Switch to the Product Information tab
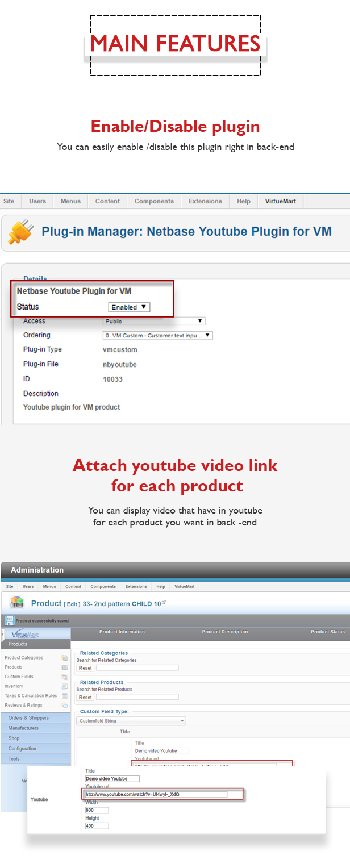350x868 pixels. (x=122, y=632)
